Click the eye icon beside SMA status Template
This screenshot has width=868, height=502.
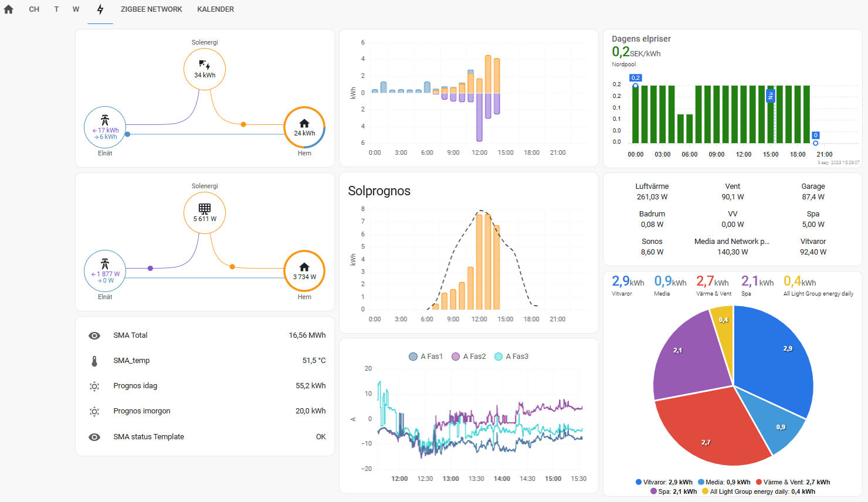(94, 437)
